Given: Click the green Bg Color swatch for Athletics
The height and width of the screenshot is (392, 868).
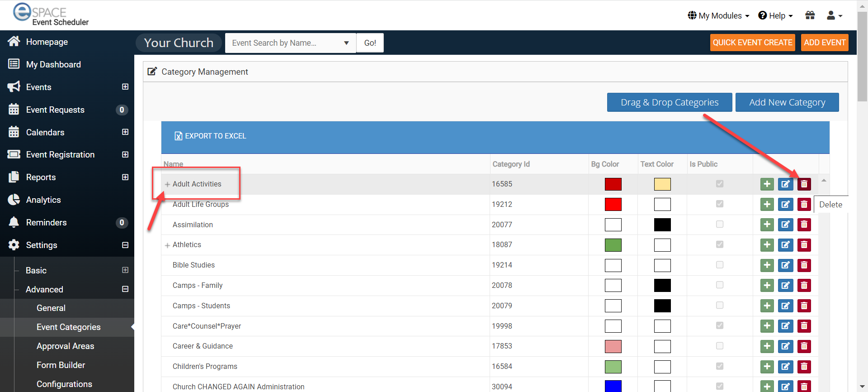Looking at the screenshot, I should coord(613,245).
